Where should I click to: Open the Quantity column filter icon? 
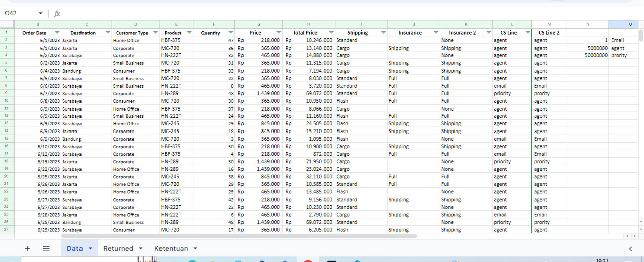230,33
